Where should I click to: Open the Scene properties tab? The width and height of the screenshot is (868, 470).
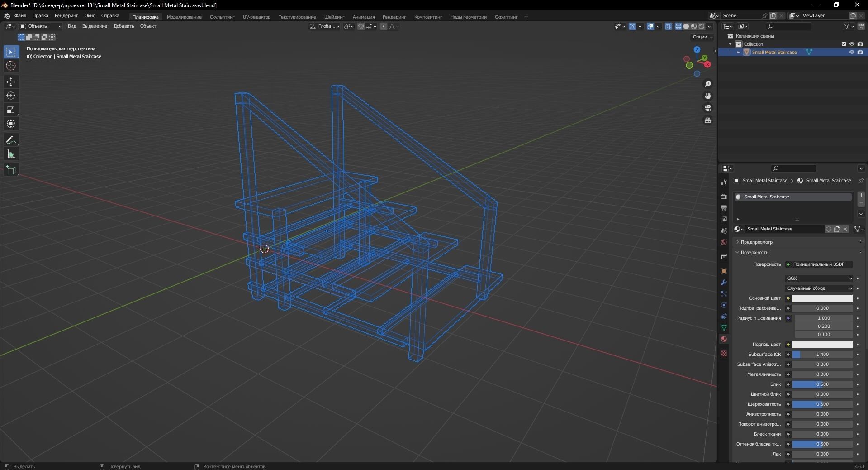tap(724, 230)
